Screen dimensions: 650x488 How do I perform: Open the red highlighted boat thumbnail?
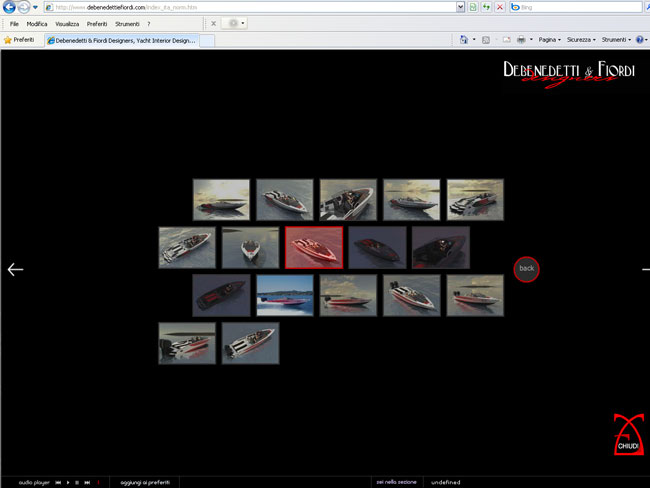[314, 248]
